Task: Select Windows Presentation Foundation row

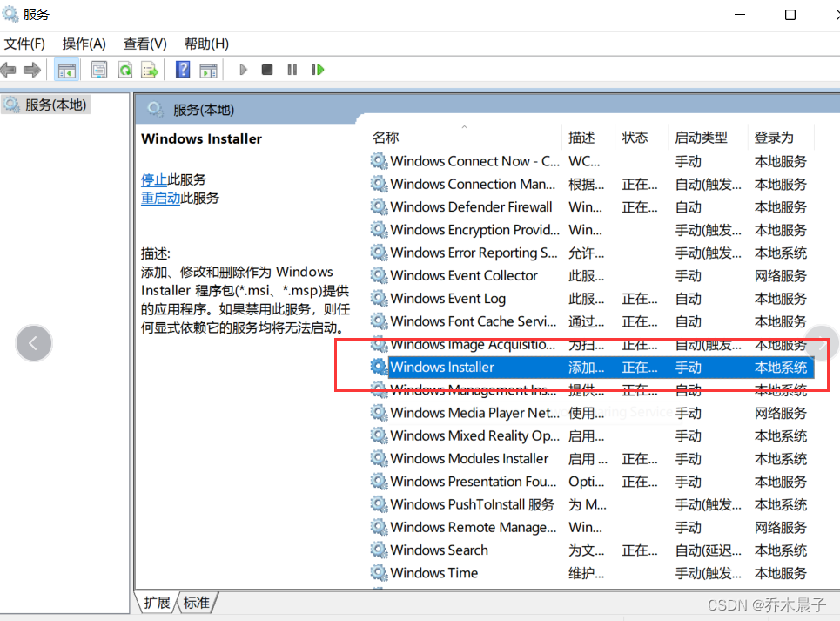Action: [x=591, y=481]
